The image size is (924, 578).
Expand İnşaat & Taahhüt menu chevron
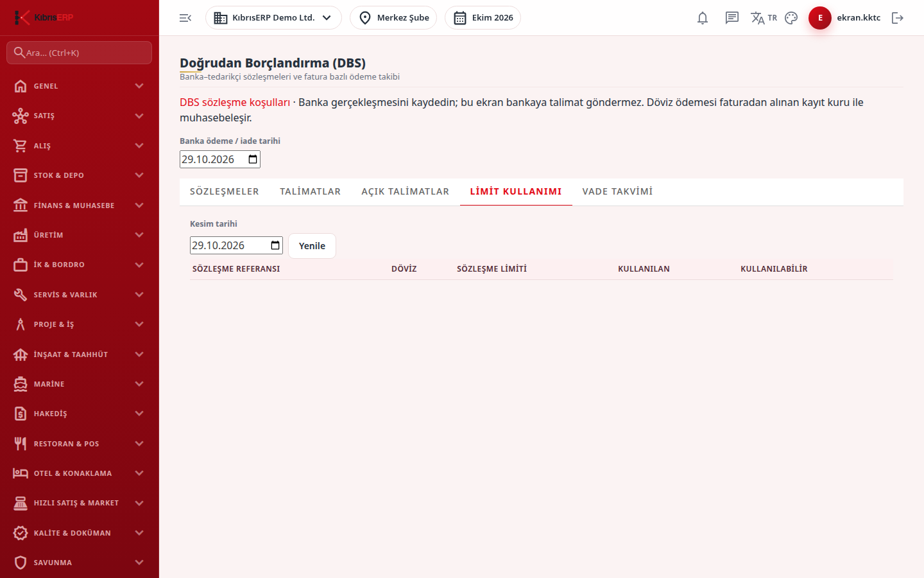[x=139, y=355]
